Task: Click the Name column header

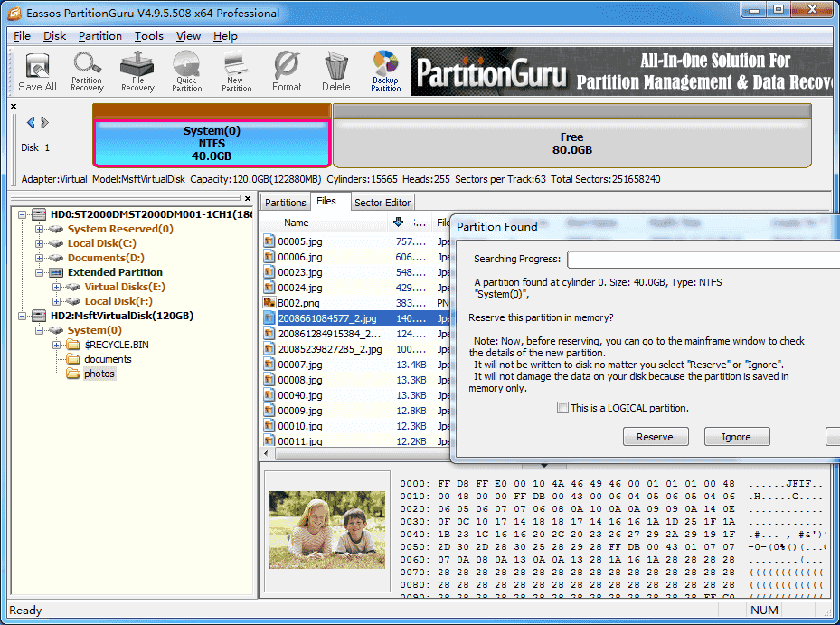Action: [297, 223]
